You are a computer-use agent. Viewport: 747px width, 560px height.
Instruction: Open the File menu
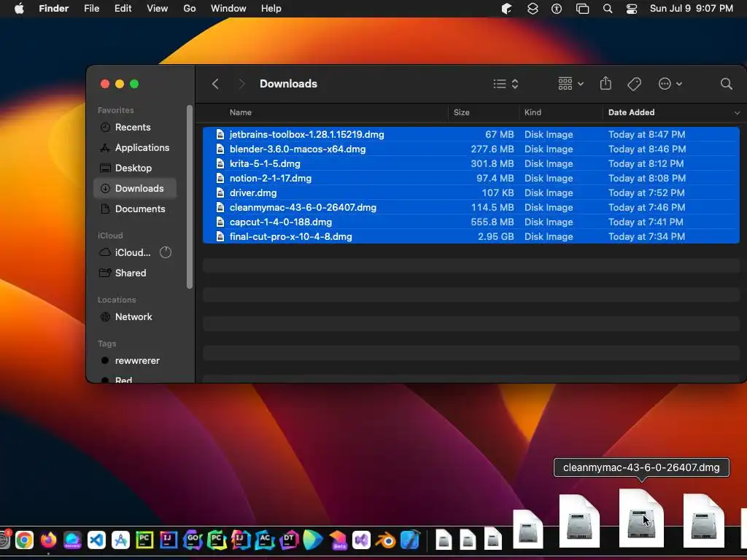(91, 9)
